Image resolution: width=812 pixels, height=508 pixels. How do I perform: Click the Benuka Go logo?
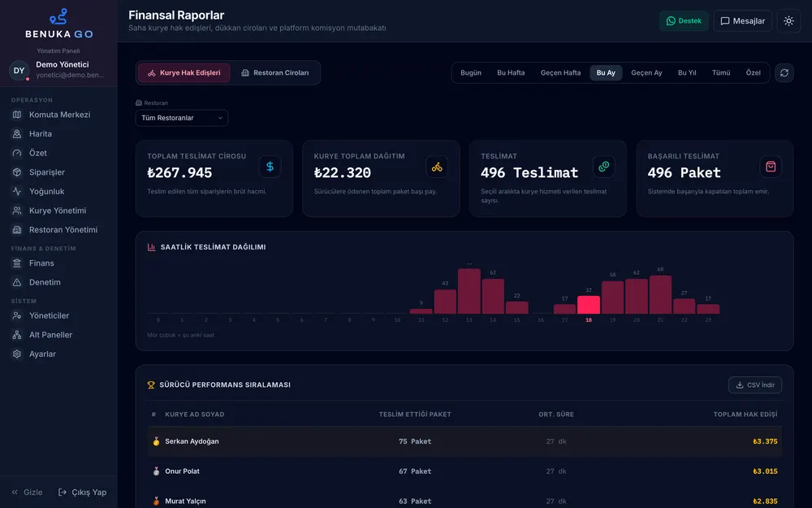pyautogui.click(x=58, y=24)
